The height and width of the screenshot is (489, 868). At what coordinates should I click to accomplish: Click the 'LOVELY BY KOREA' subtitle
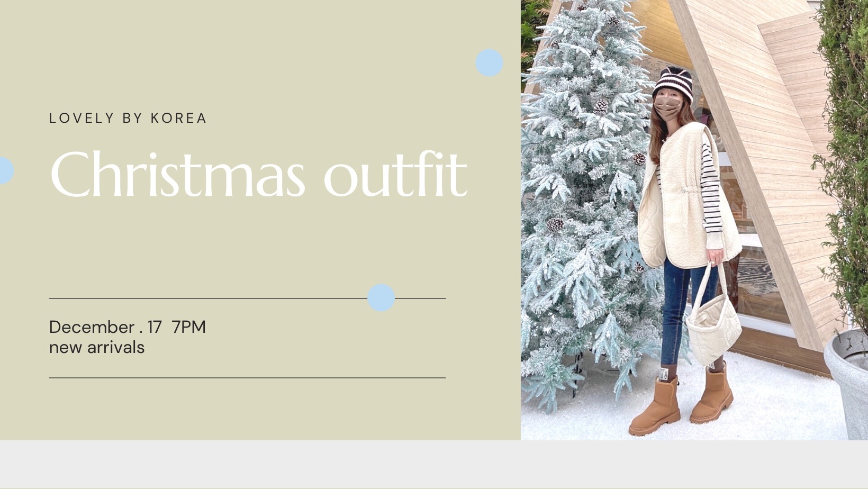point(128,118)
